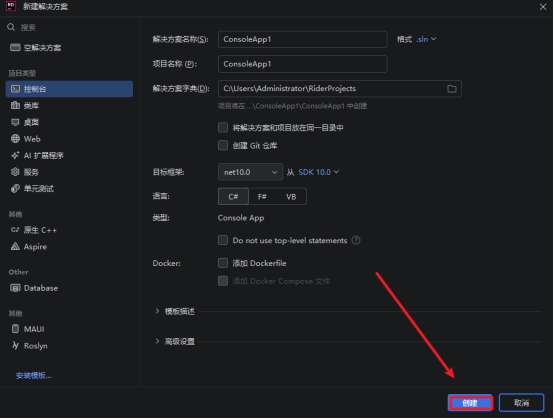
Task: Select the Aspire triangle icon
Action: 15,247
